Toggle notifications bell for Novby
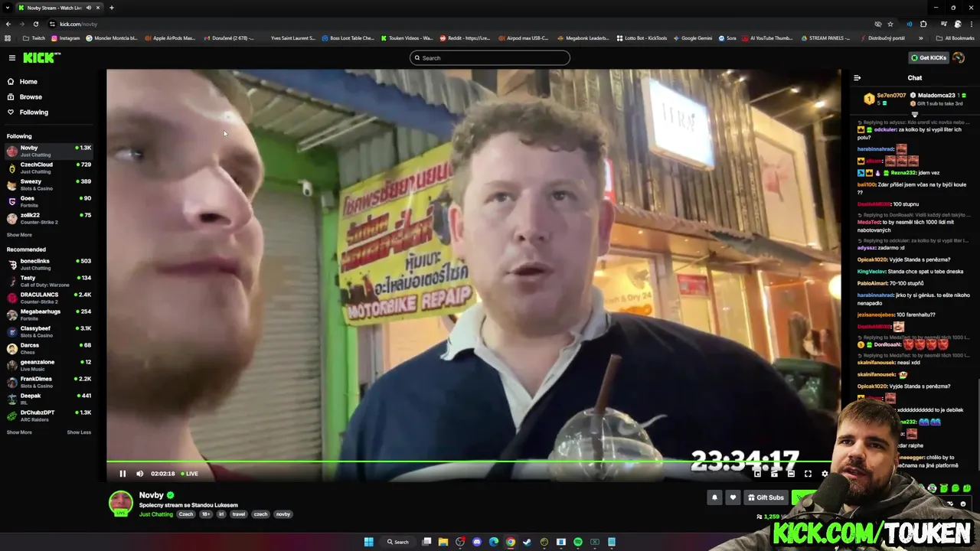The width and height of the screenshot is (980, 551). (714, 497)
